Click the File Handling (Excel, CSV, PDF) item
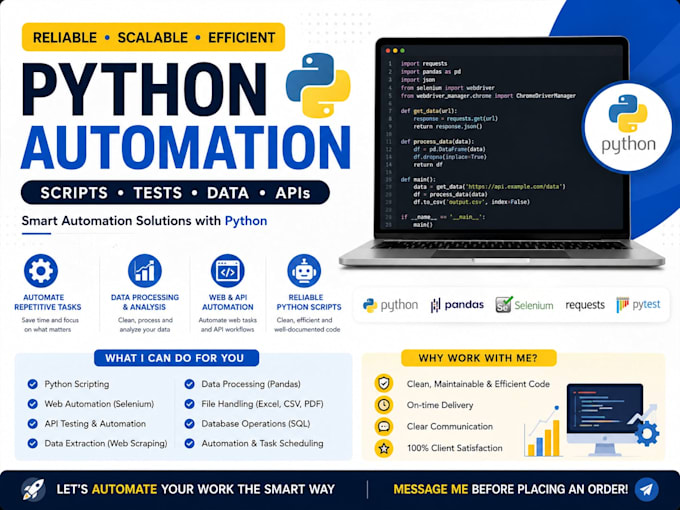This screenshot has width=680, height=510. coord(262,404)
